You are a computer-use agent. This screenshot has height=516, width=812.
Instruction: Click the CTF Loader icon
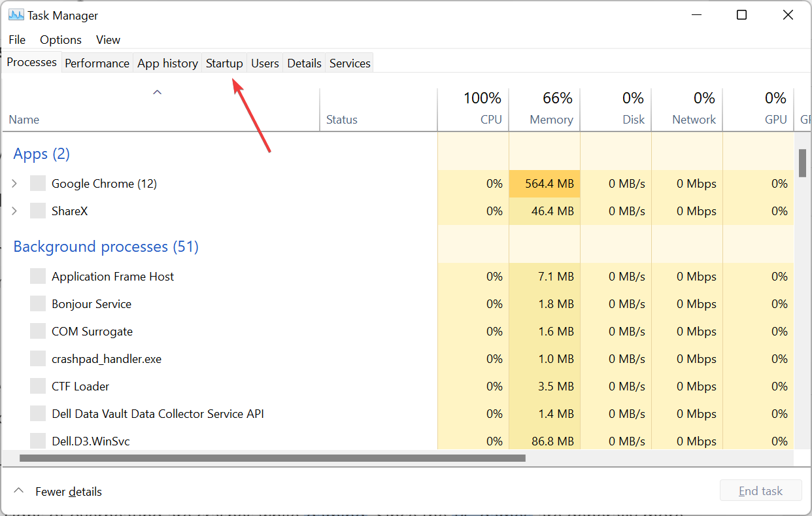pos(37,386)
